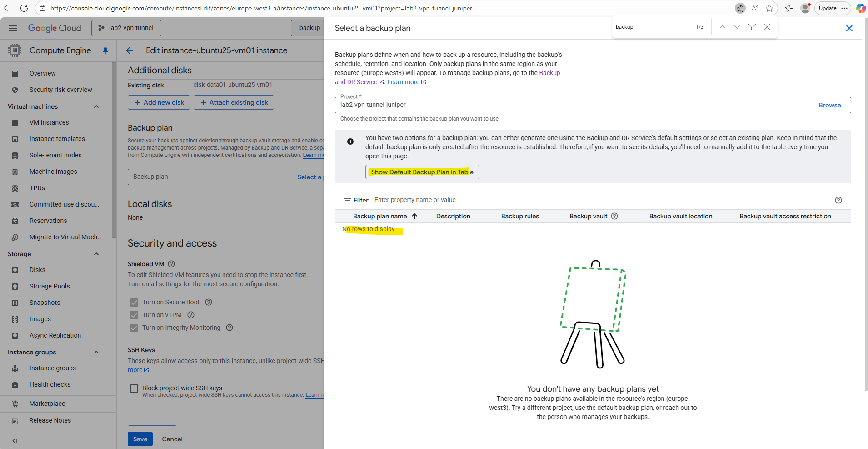Open browser favorites collection icon

click(789, 8)
